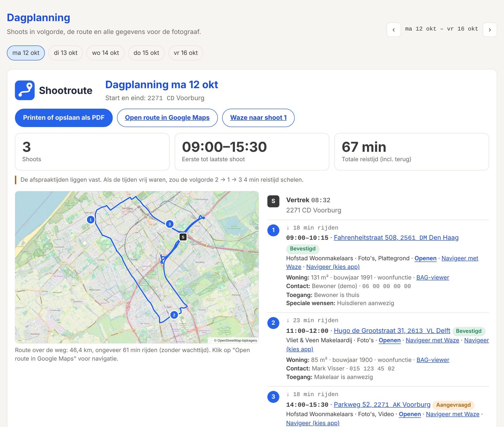Switch to di 13 okt

[66, 53]
